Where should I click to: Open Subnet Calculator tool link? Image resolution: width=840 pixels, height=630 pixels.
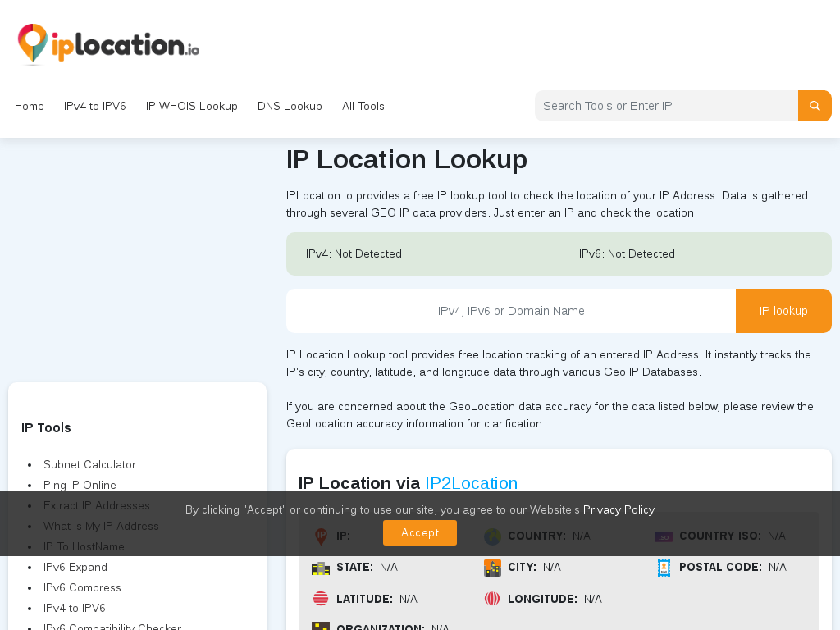tap(89, 464)
